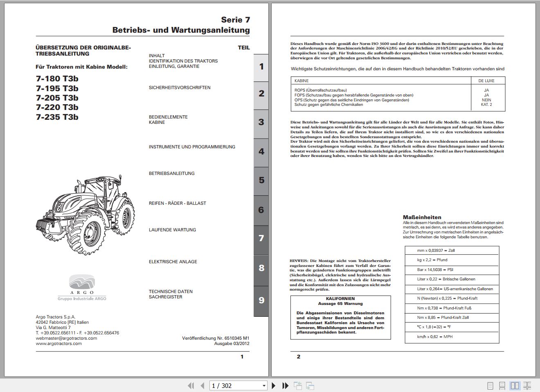Select section tab 6
Screen dimensions: 540x392
tap(261, 210)
